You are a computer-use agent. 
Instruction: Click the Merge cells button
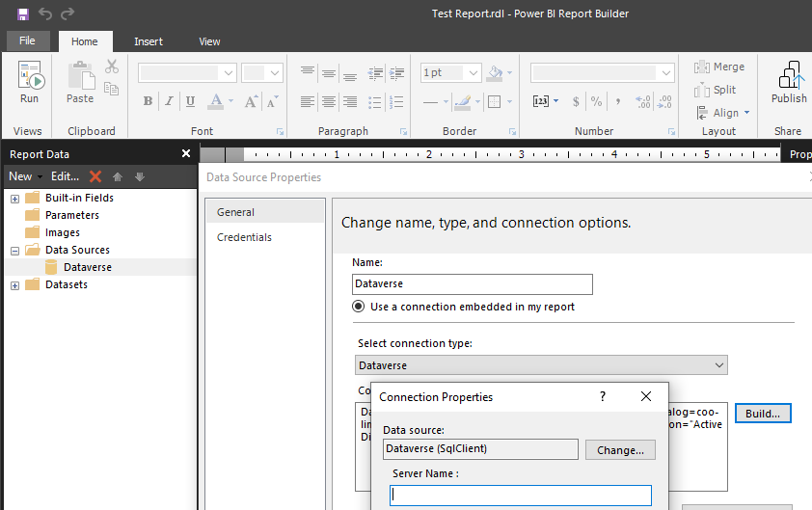coord(719,67)
